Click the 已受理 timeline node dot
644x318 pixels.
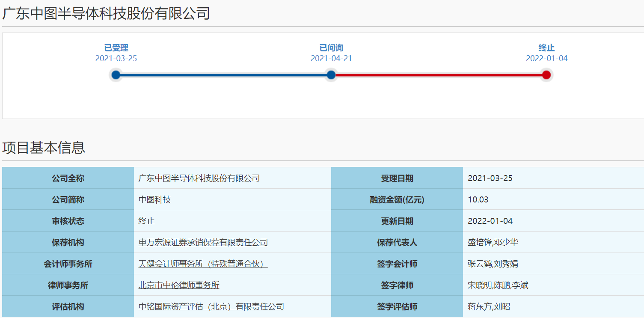click(x=116, y=75)
